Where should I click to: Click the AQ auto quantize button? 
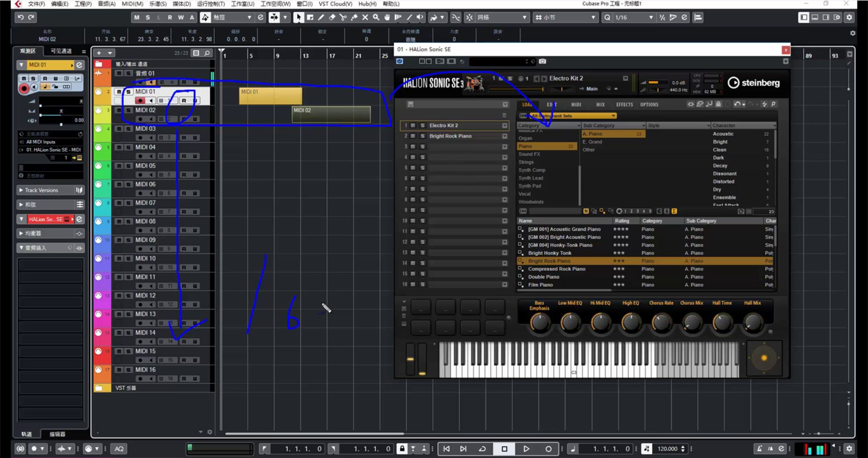pyautogui.click(x=119, y=449)
